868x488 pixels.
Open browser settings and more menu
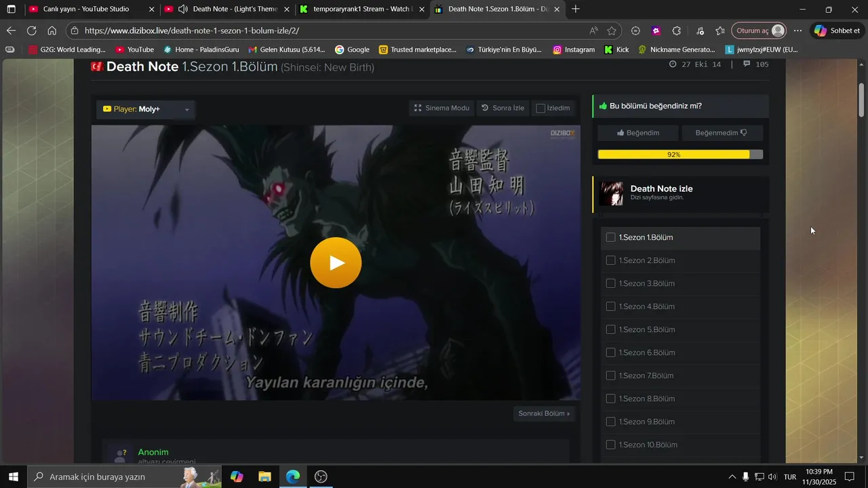[x=798, y=30]
